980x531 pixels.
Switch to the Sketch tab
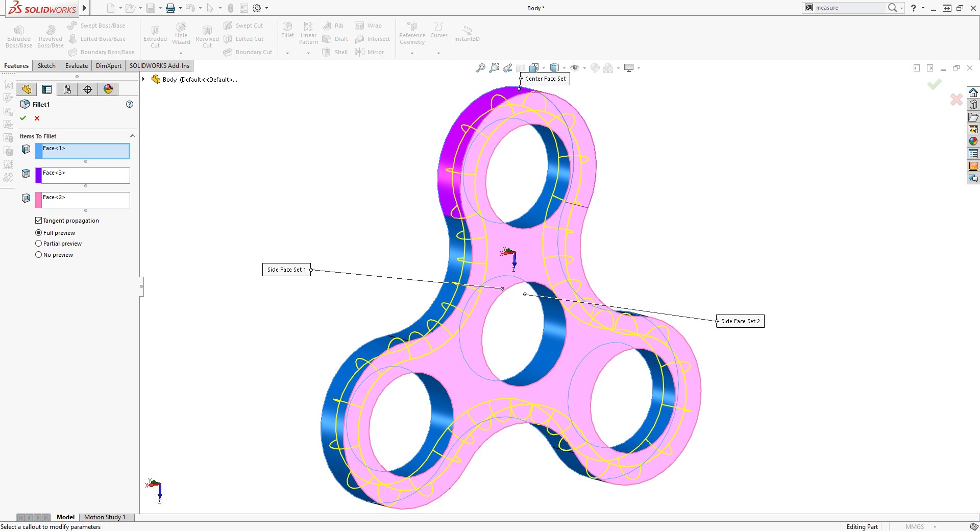[x=46, y=65]
